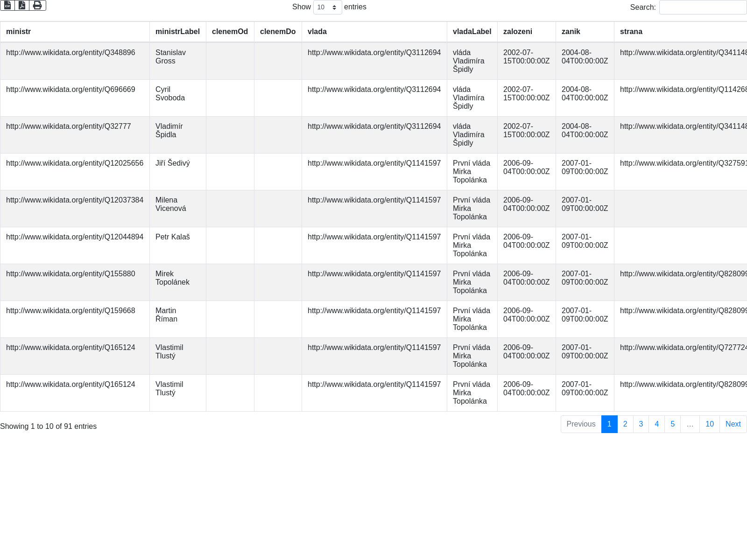Sort by the zalozeni column
Screen dimensions: 747x560
tap(517, 32)
